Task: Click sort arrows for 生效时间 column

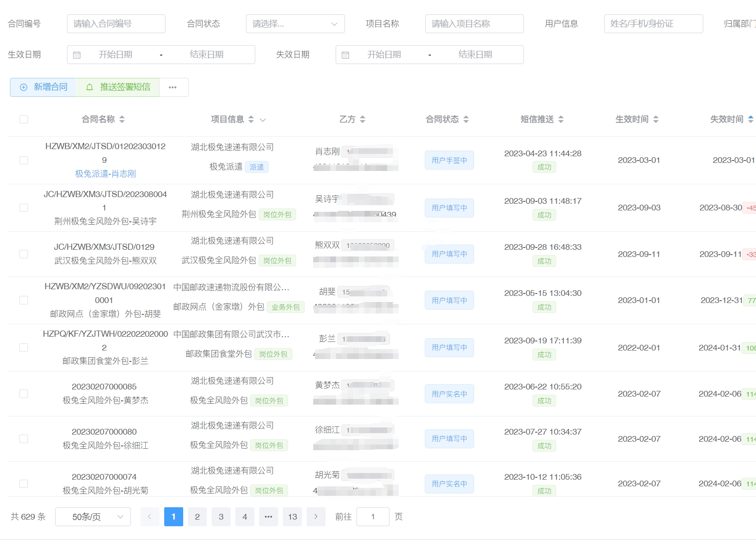Action: [656, 119]
